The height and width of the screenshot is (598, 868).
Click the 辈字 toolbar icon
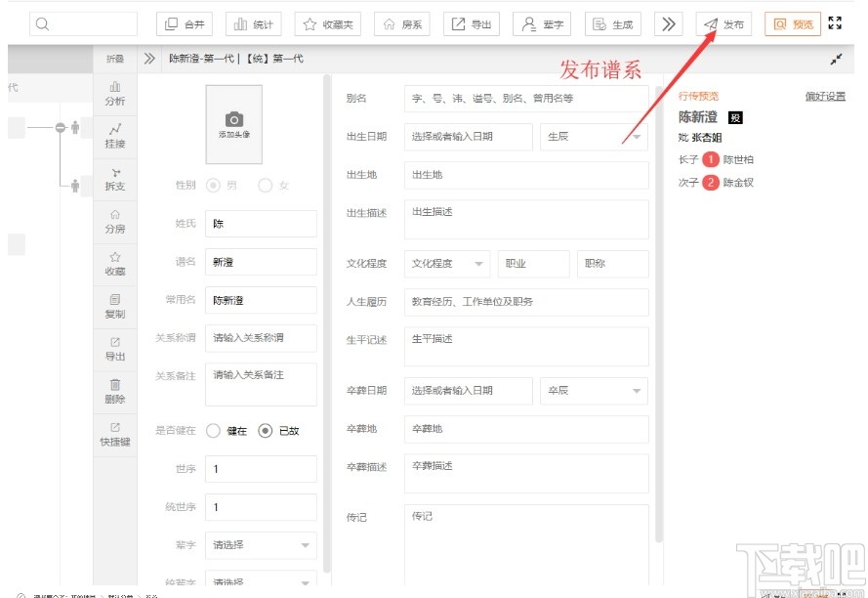pos(541,23)
